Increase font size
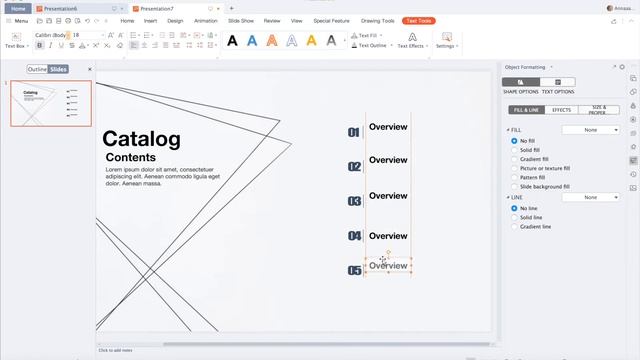640x360 pixels. 111,36
